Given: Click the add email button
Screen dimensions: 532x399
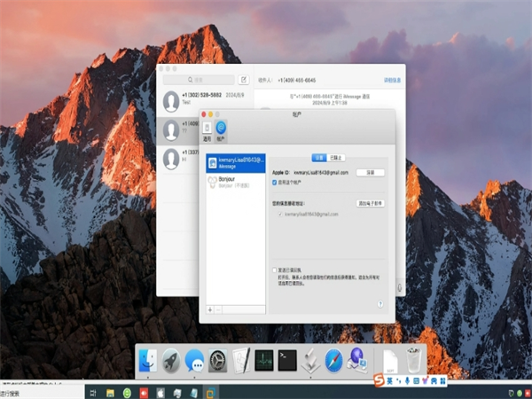Looking at the screenshot, I should tap(370, 203).
